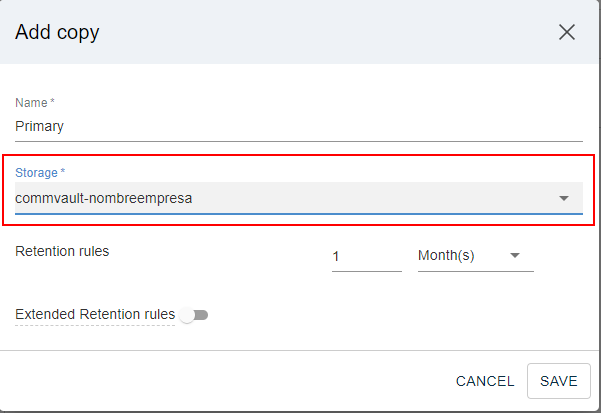Click the Primary text in Name field
This screenshot has height=413, width=601.
(39, 127)
